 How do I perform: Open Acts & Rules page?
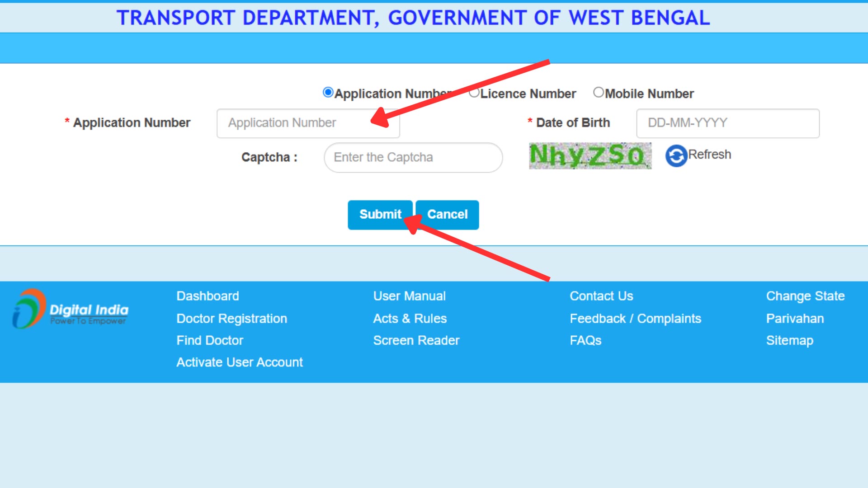[x=410, y=318]
